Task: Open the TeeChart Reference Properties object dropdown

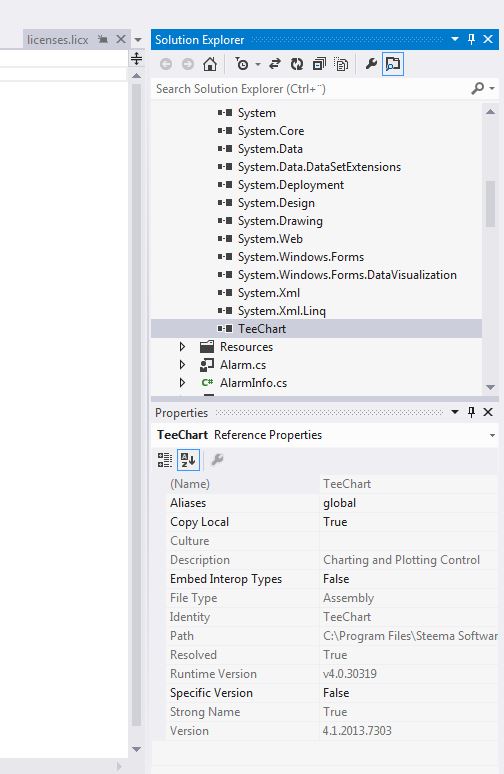Action: pos(492,435)
